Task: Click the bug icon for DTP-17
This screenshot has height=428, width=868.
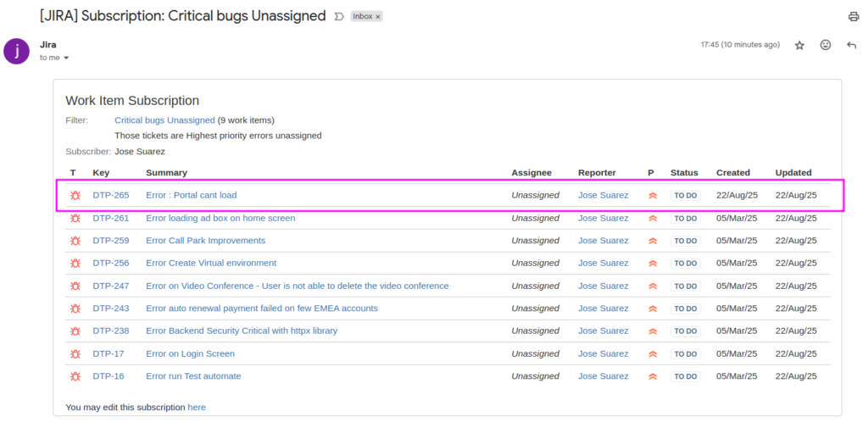Action: click(x=75, y=353)
